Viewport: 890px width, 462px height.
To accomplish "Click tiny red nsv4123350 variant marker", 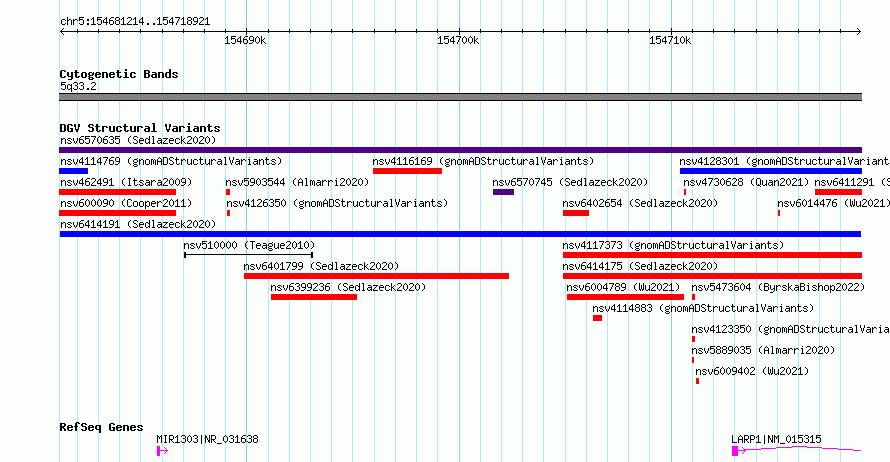I will pyautogui.click(x=694, y=339).
